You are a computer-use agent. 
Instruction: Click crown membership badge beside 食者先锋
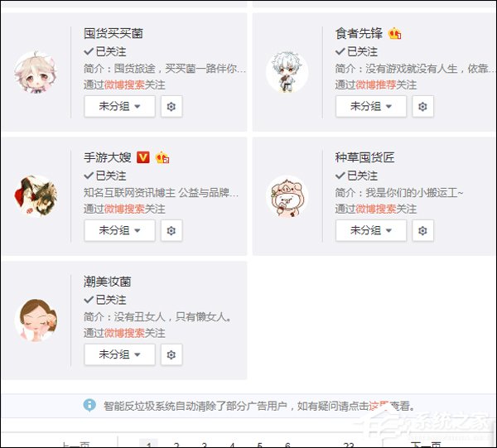[x=394, y=33]
